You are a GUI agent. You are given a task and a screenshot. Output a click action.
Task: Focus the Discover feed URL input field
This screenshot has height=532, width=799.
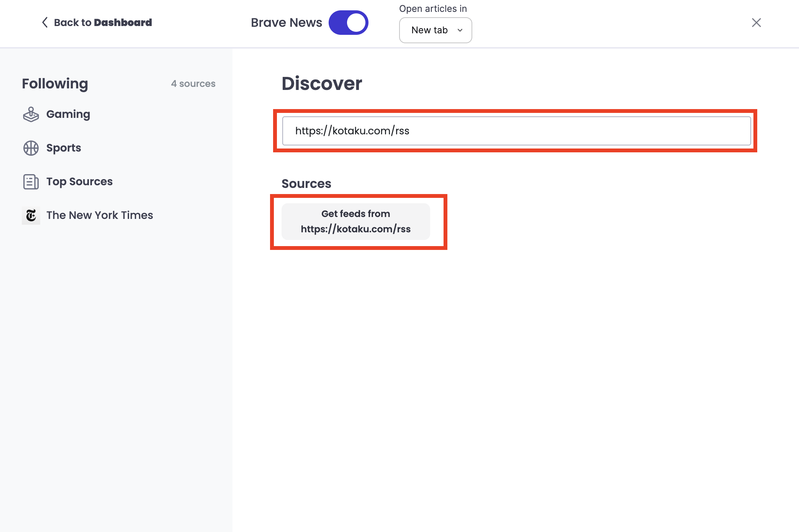pos(516,131)
